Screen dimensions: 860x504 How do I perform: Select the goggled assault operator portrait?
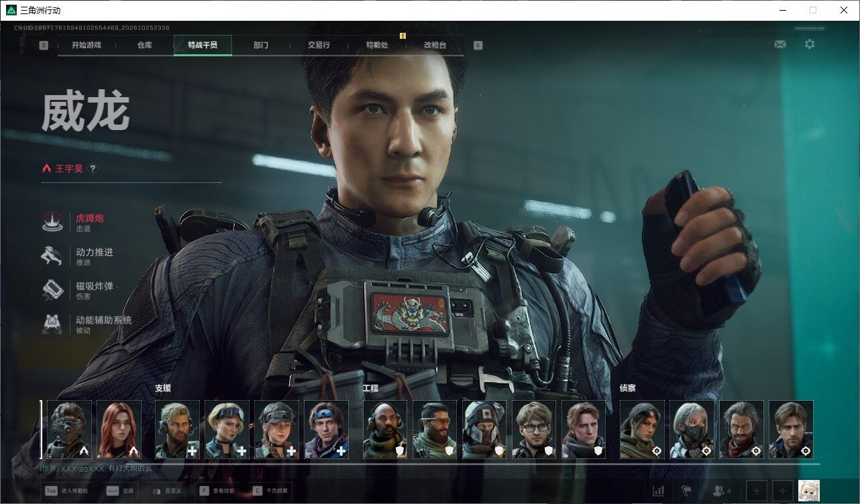[x=69, y=430]
